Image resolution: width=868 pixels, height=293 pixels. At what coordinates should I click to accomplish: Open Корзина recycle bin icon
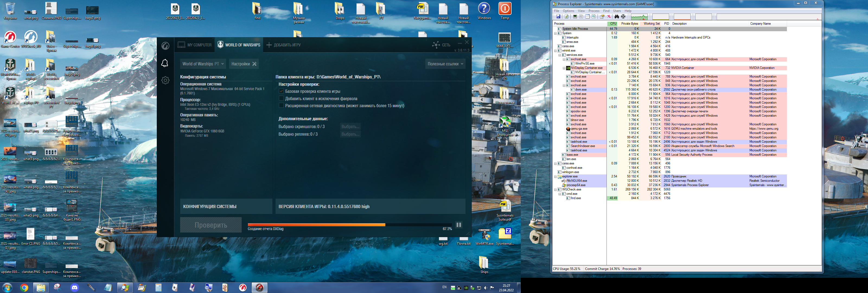click(10, 11)
